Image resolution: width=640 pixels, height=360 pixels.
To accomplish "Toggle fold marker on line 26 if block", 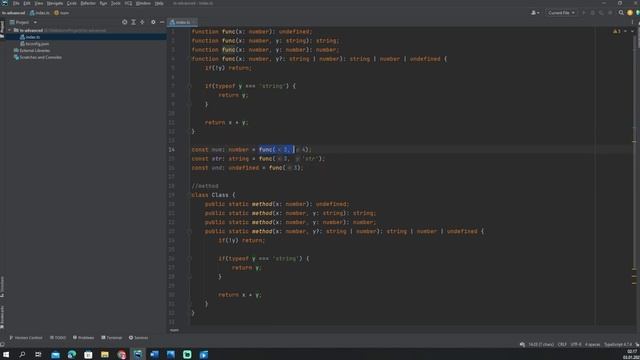I will point(189,258).
